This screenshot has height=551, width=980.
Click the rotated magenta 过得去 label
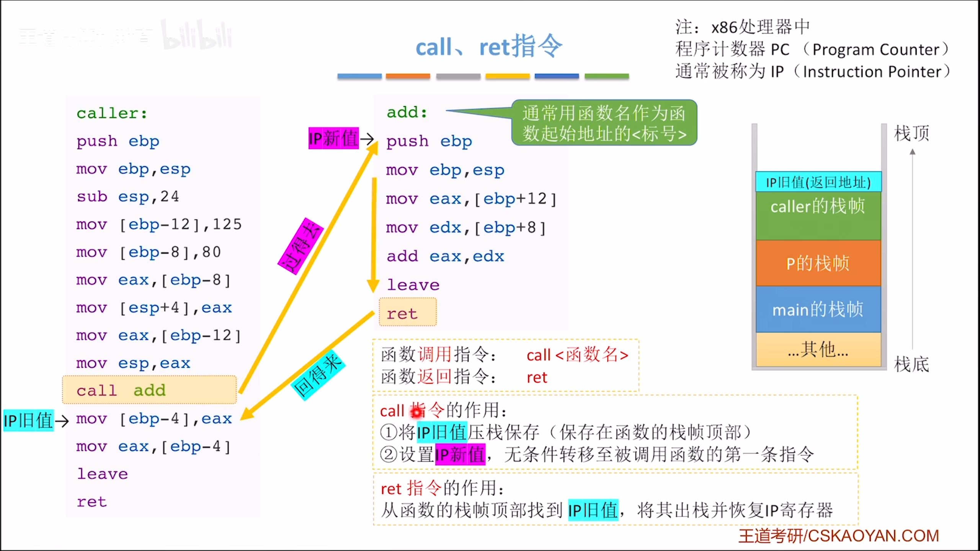pos(301,246)
